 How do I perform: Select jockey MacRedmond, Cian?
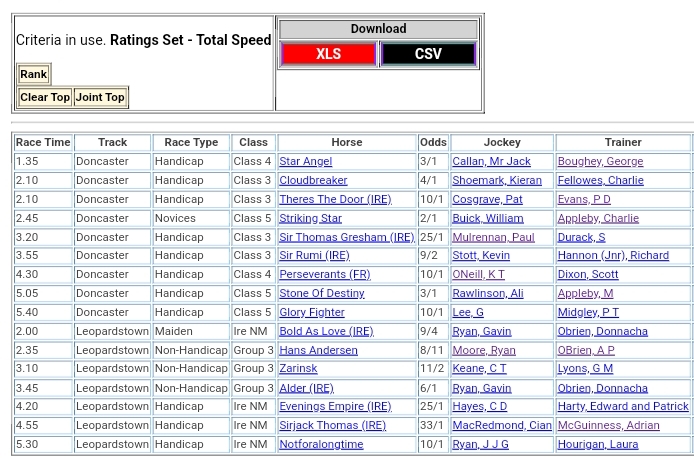[501, 426]
